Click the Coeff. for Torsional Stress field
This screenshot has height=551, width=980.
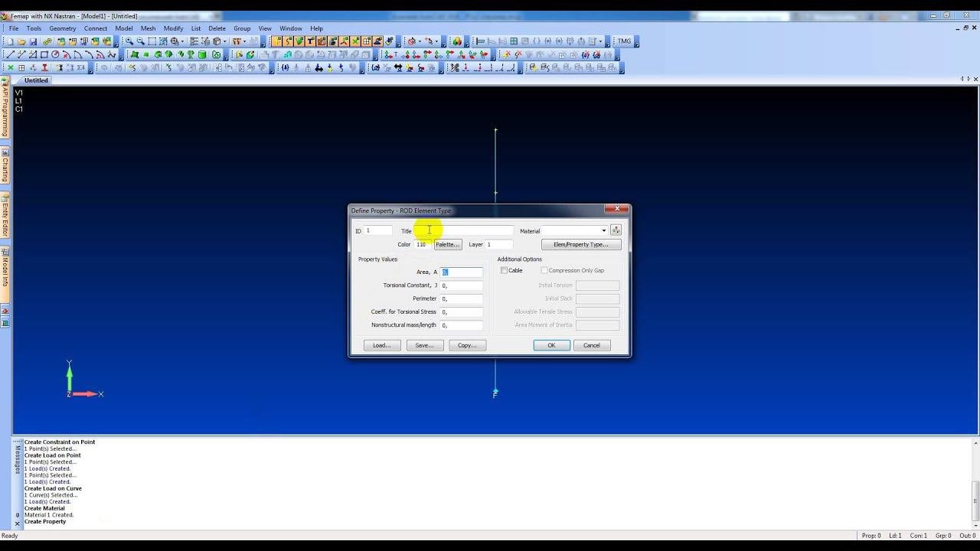pyautogui.click(x=462, y=311)
